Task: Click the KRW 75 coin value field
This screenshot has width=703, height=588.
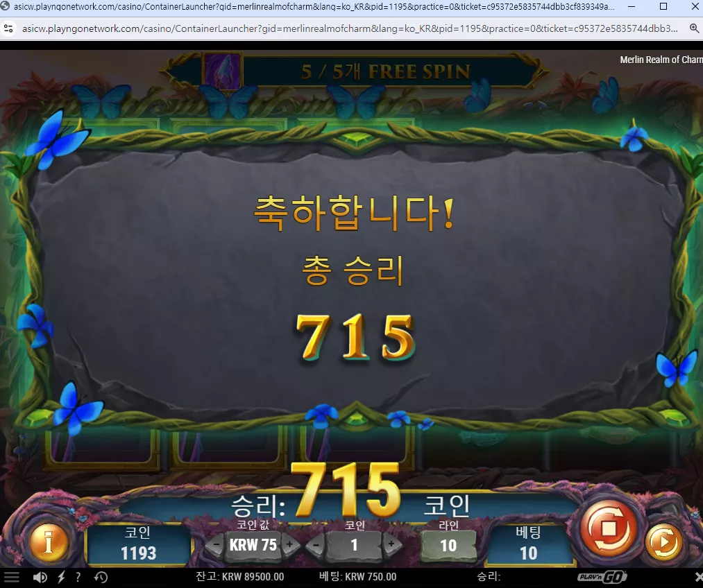Action: [253, 545]
